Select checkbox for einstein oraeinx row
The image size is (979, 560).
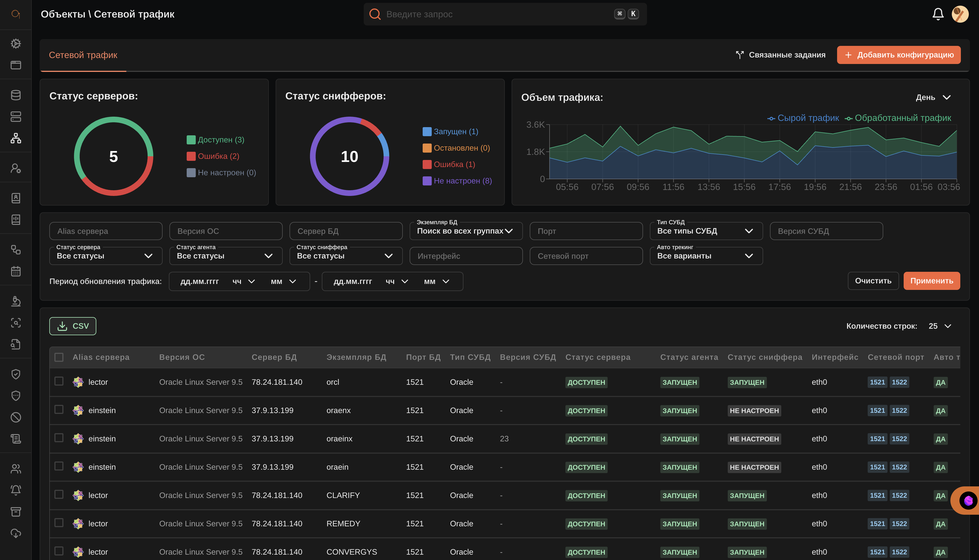click(59, 438)
